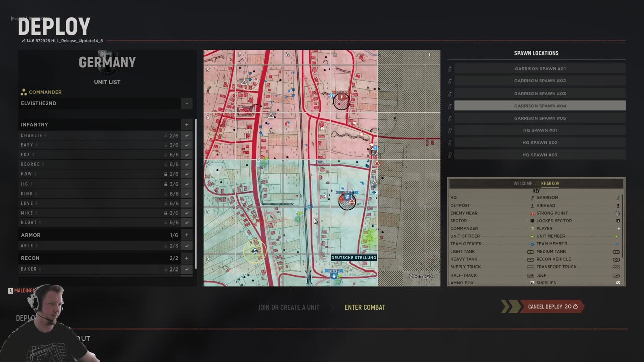
Task: Collapse the Commander section with minus
Action: [x=187, y=103]
